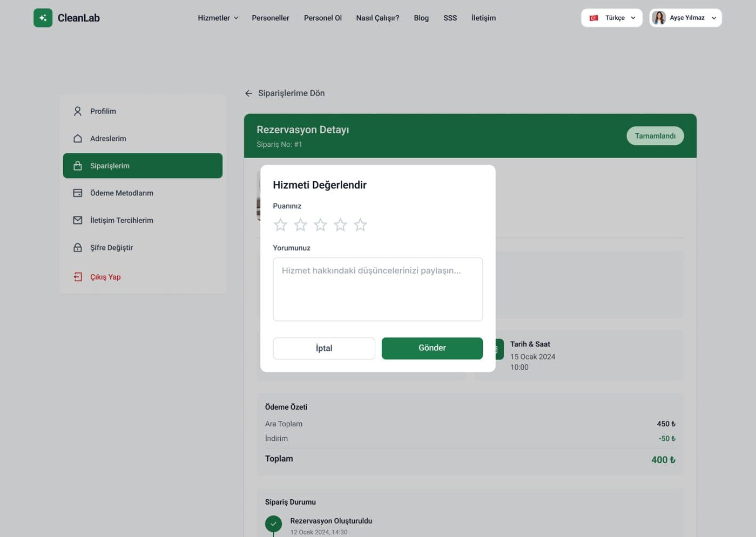Open the SSS page
Image resolution: width=756 pixels, height=537 pixels.
(x=450, y=18)
